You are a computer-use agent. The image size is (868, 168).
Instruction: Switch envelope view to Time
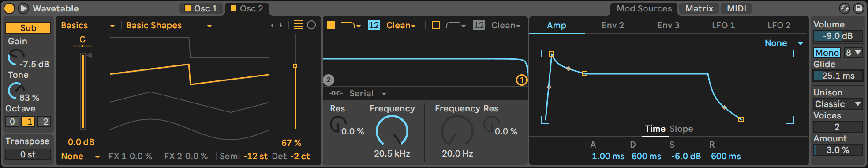(655, 129)
